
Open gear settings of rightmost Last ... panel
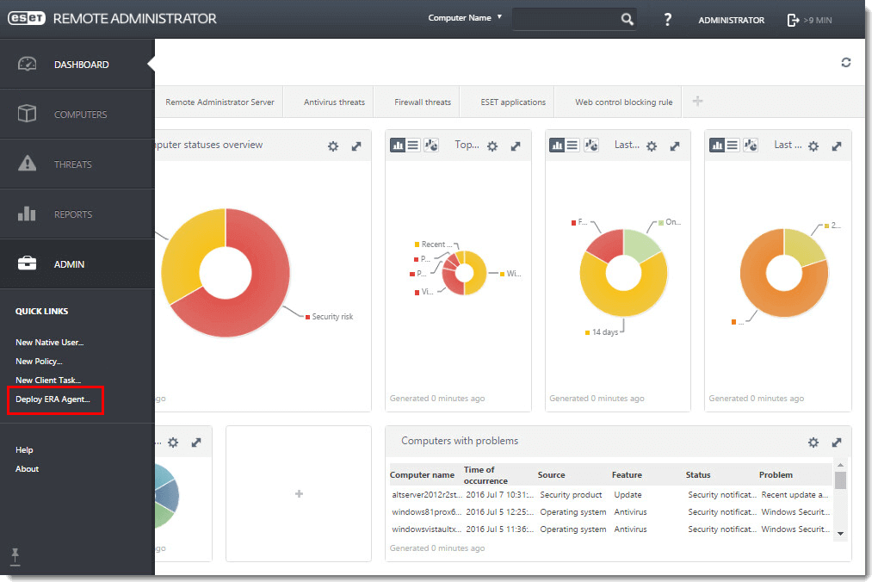pyautogui.click(x=813, y=146)
